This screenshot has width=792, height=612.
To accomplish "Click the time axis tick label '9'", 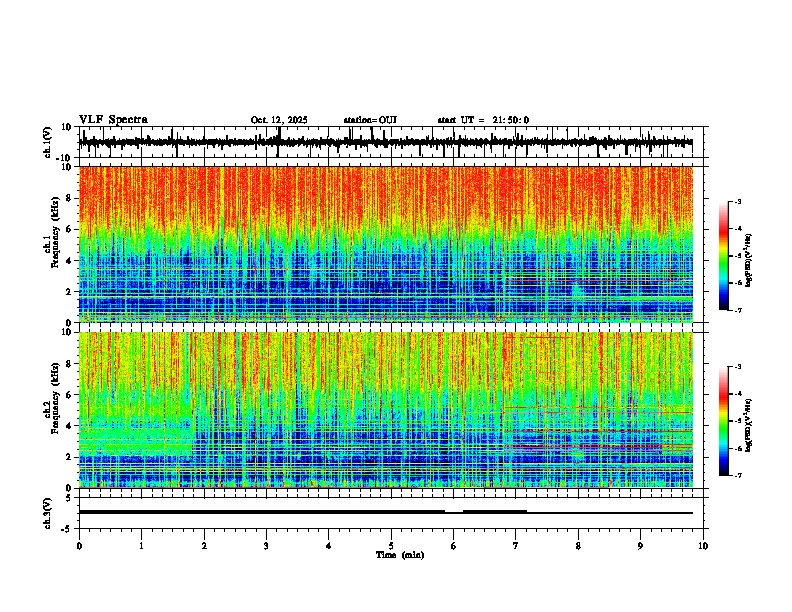I will (x=640, y=546).
